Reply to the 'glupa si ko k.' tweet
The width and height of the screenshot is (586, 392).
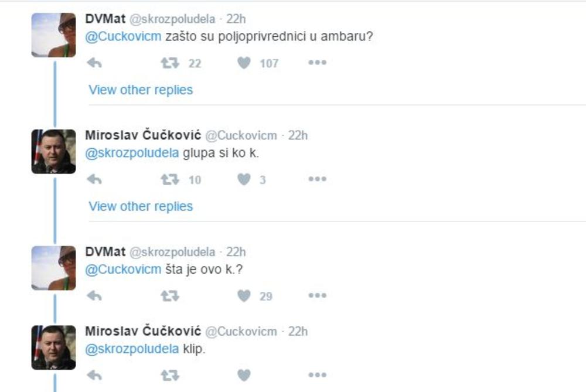94,179
